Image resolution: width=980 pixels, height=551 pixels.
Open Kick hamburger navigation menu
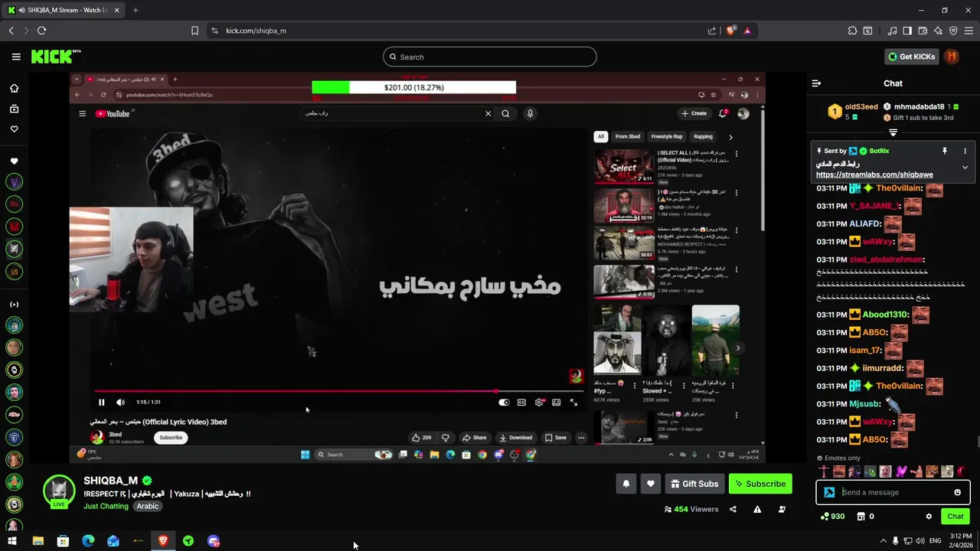(16, 57)
